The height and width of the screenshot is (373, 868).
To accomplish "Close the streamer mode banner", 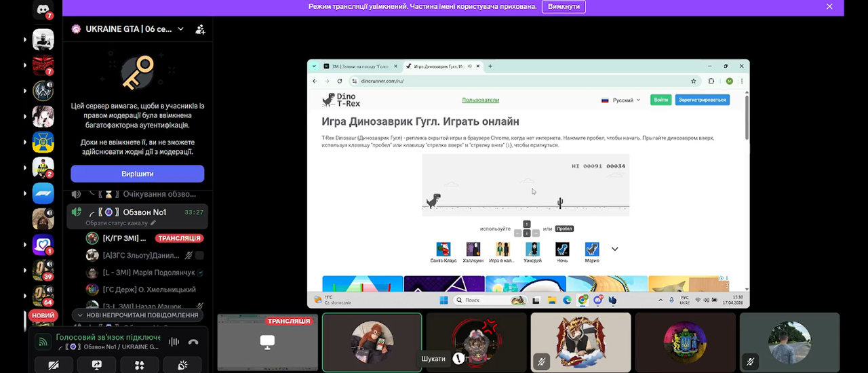I will (829, 6).
